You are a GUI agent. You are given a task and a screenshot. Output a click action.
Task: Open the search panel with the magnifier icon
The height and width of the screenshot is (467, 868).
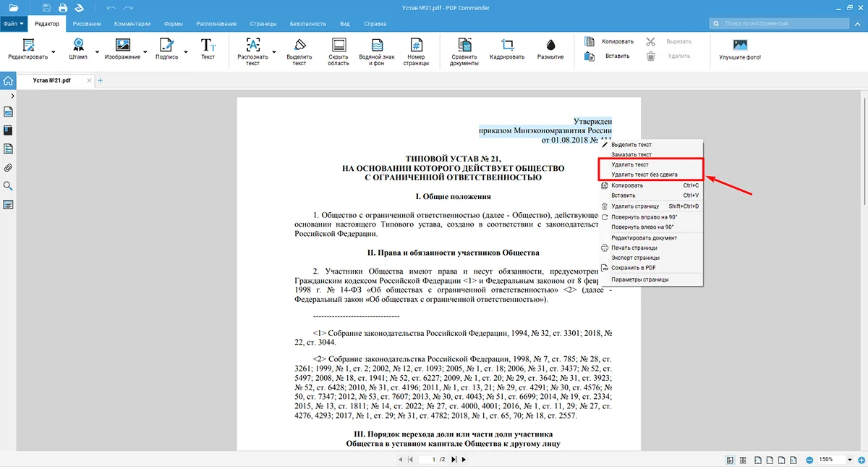pos(8,186)
